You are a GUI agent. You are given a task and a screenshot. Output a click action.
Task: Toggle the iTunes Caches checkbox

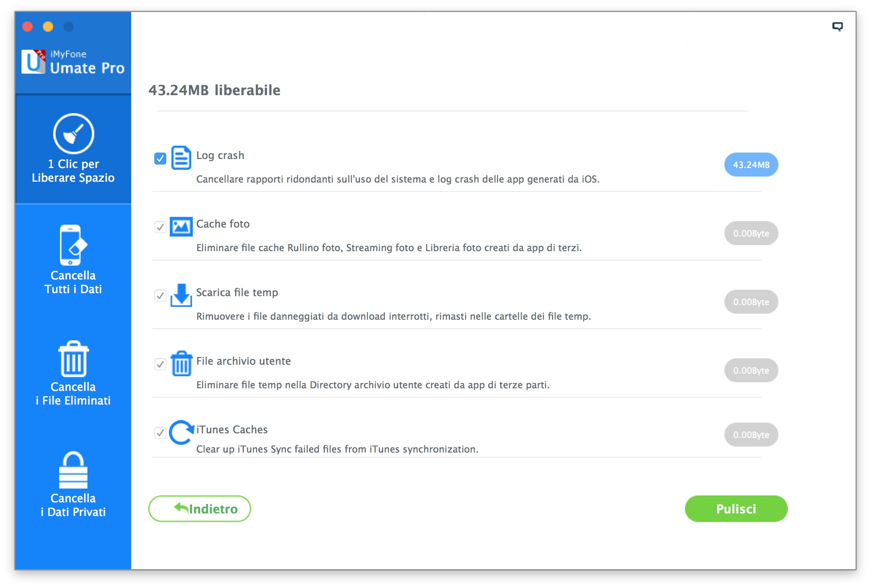pos(160,433)
